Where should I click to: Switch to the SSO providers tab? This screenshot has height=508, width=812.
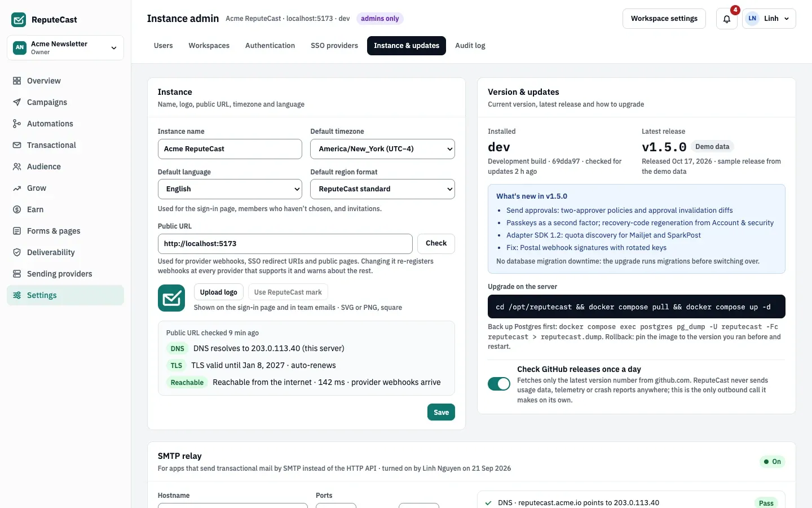coord(334,46)
